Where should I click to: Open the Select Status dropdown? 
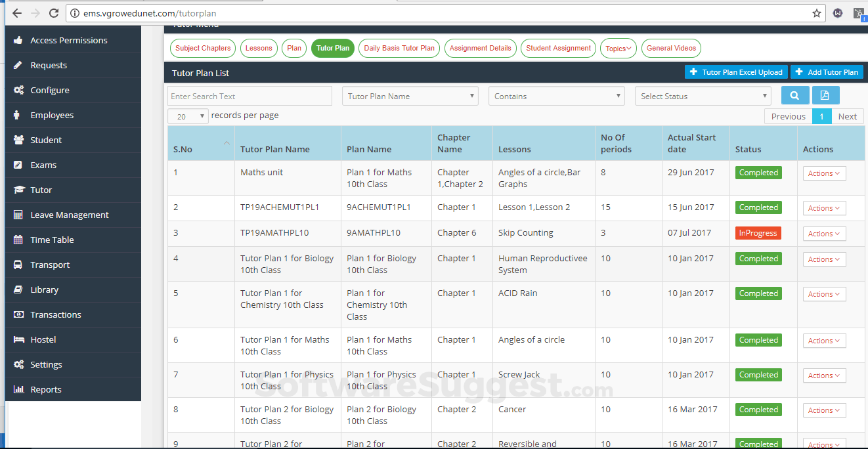(703, 95)
